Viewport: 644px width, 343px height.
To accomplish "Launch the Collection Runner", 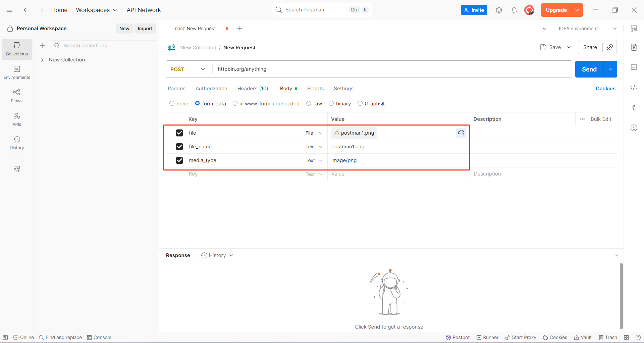I will pyautogui.click(x=487, y=337).
